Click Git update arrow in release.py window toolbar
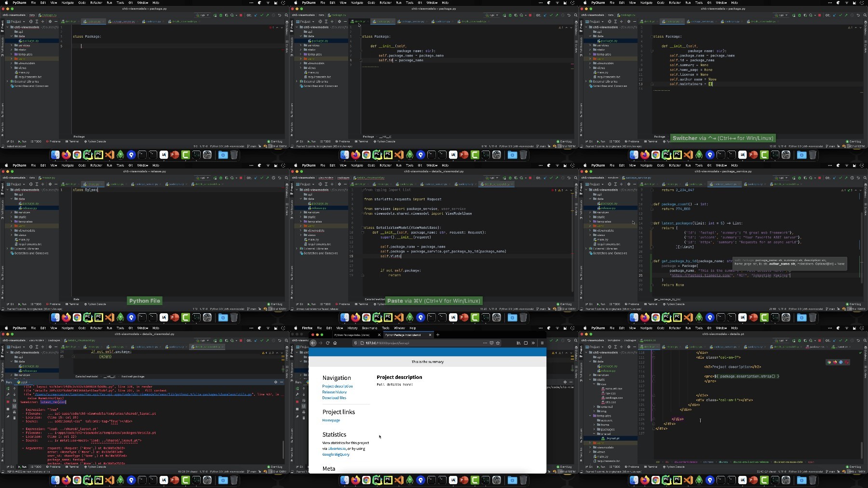The height and width of the screenshot is (488, 868). click(x=256, y=178)
